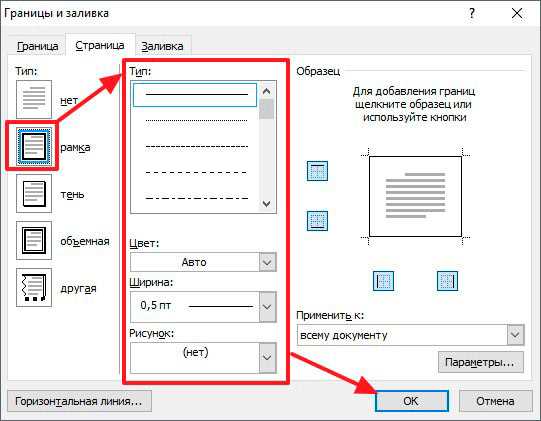Screen dimensions: 541x421
Task: Switch to the Заливка tab
Action: pos(163,46)
